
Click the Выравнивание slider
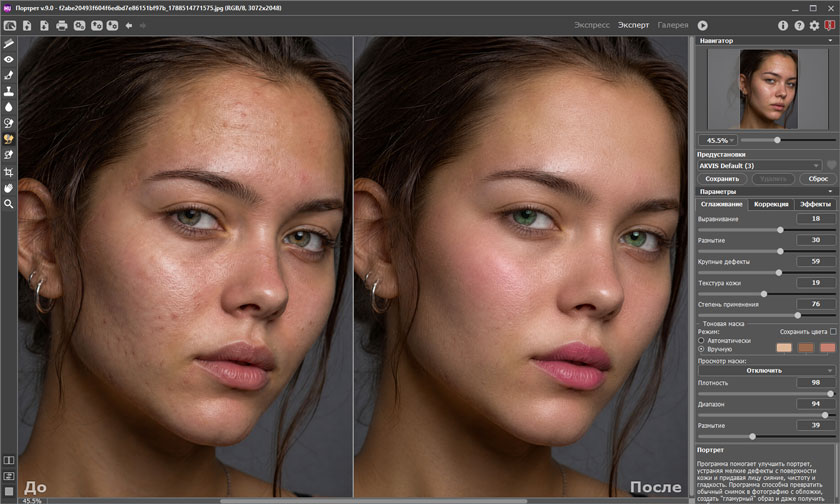coord(766,230)
